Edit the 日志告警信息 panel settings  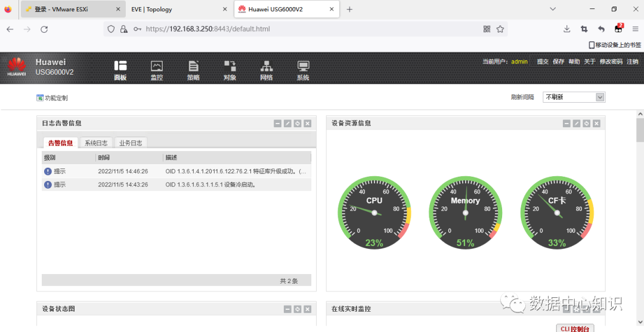(x=287, y=124)
